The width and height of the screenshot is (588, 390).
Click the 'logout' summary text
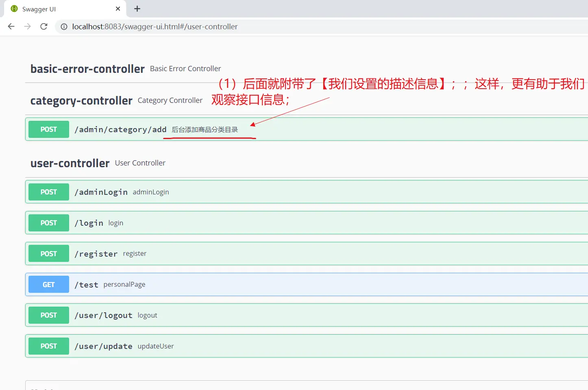148,316
